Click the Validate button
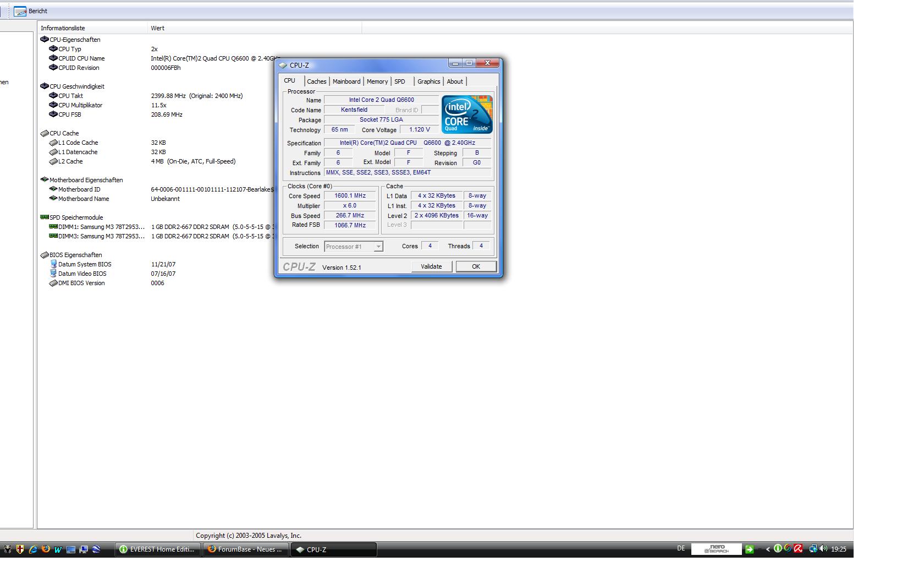 (431, 266)
